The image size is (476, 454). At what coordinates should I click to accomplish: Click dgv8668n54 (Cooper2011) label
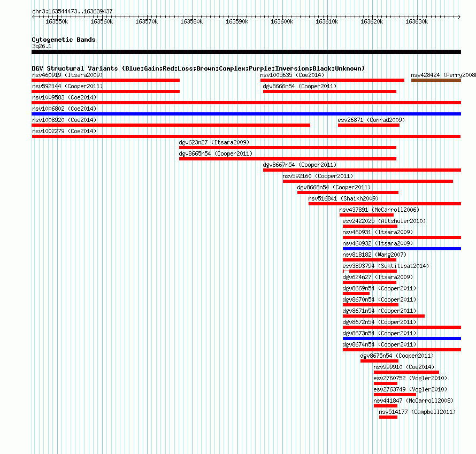pos(334,187)
